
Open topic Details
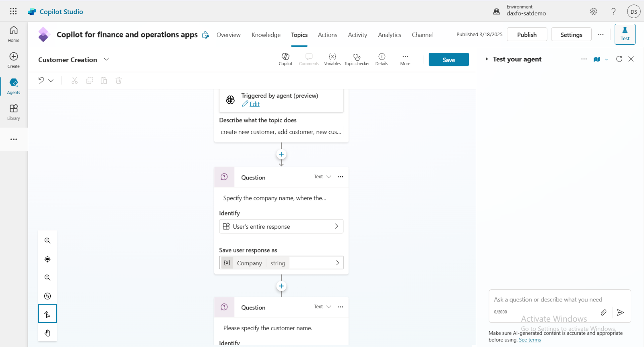[382, 59]
